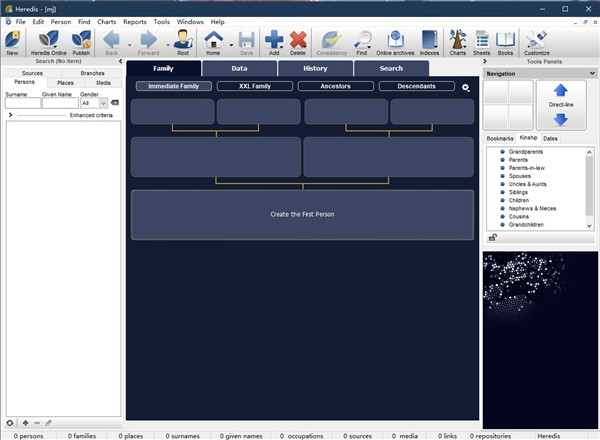Go to the Root person
The width and height of the screenshot is (600, 440).
(x=183, y=42)
